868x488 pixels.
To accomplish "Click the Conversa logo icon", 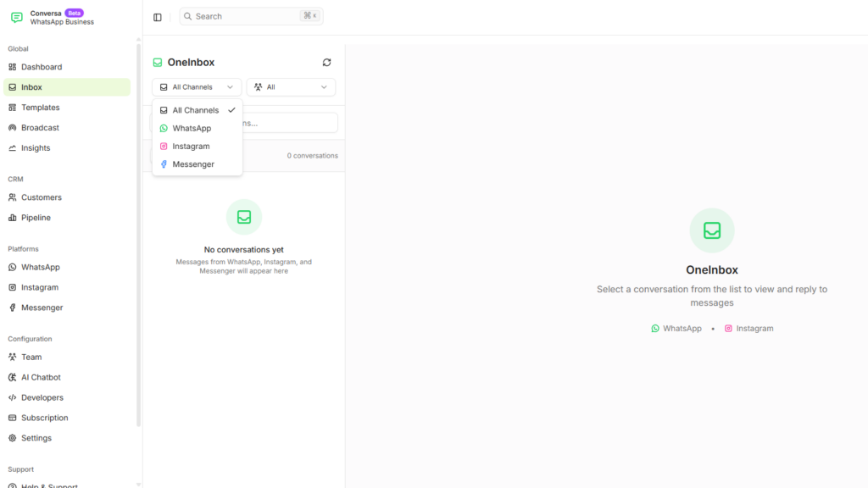I will (16, 17).
